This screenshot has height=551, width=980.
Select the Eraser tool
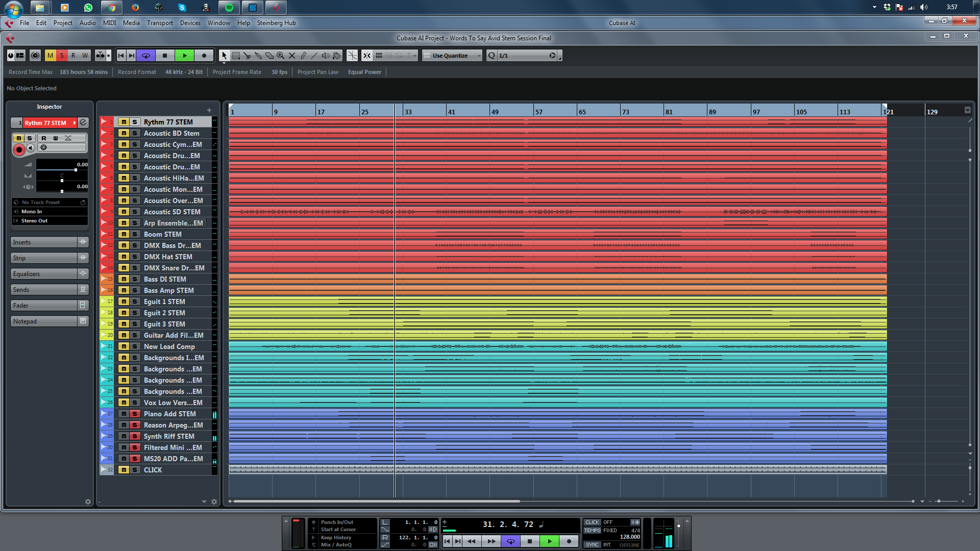tap(269, 56)
